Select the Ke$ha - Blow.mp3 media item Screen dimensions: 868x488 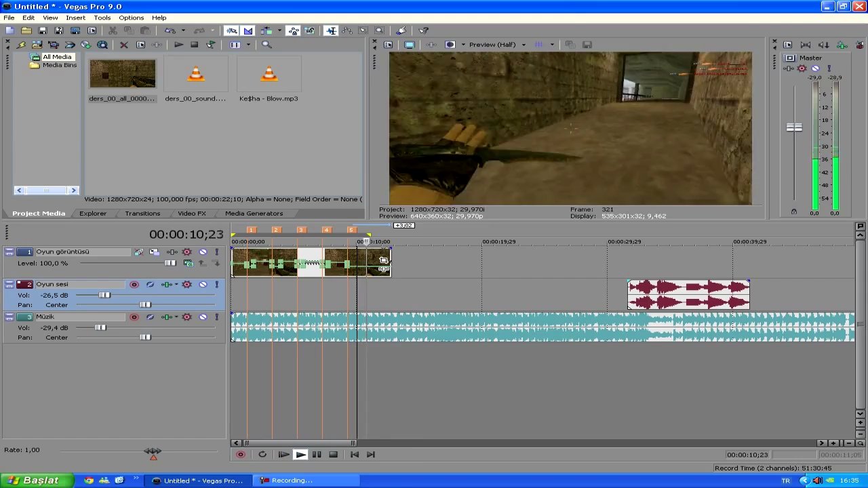(269, 81)
